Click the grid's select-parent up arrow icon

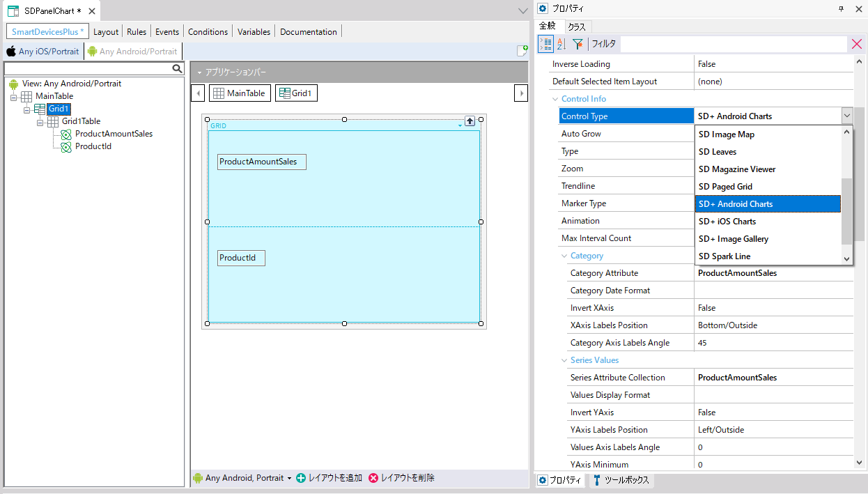470,121
